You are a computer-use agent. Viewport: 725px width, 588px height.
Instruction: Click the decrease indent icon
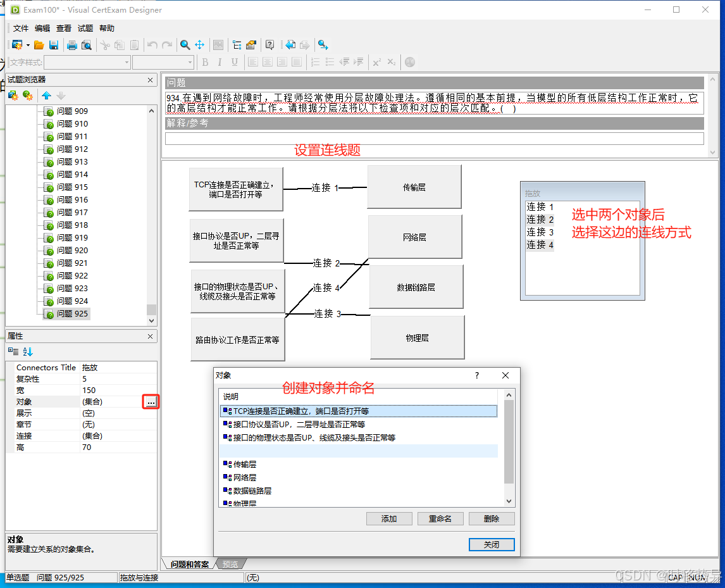(x=344, y=62)
